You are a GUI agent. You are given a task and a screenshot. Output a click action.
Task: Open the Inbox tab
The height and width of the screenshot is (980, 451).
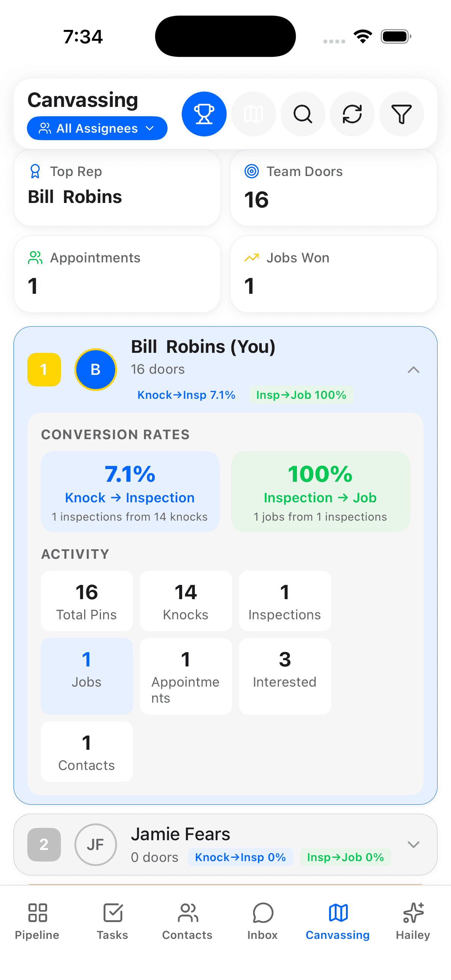tap(263, 921)
